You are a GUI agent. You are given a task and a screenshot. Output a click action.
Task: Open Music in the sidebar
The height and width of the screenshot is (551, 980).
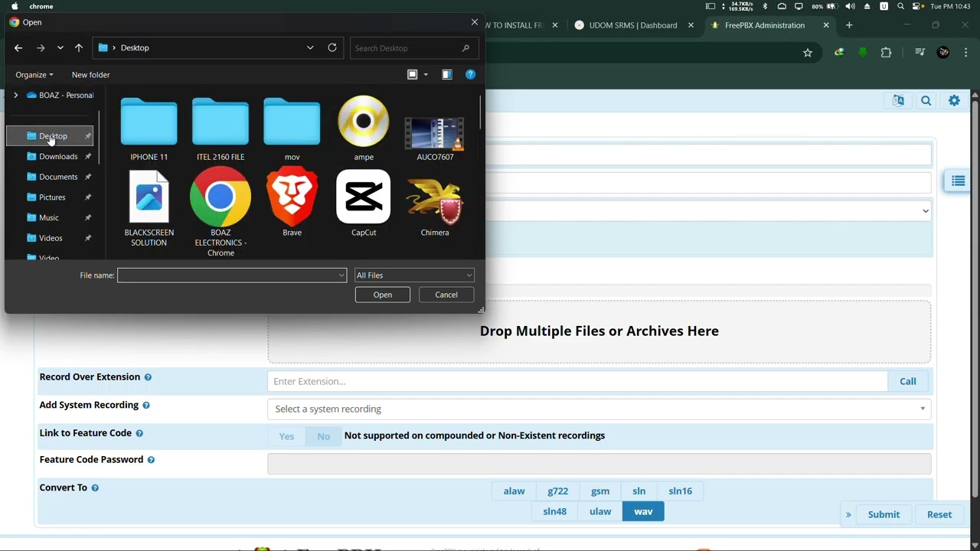coord(50,217)
